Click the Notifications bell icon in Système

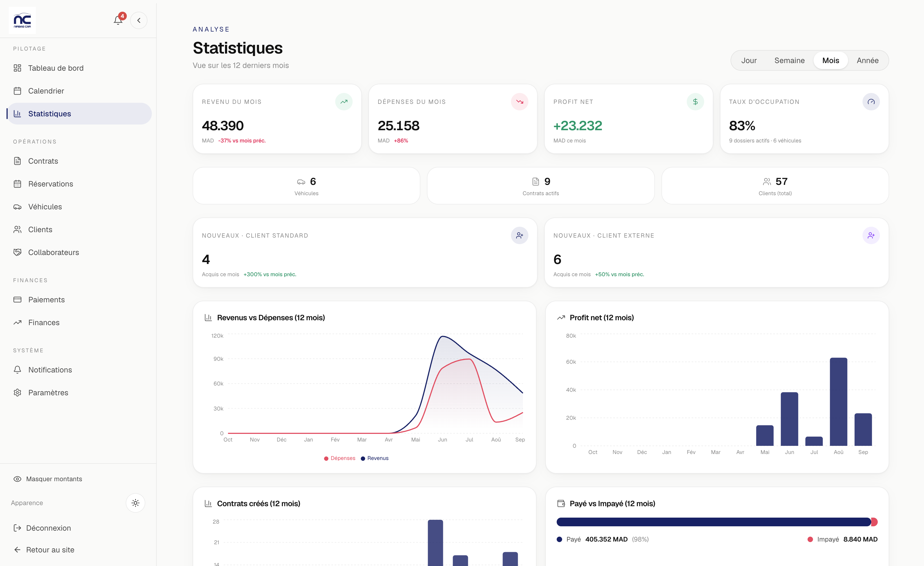(17, 370)
